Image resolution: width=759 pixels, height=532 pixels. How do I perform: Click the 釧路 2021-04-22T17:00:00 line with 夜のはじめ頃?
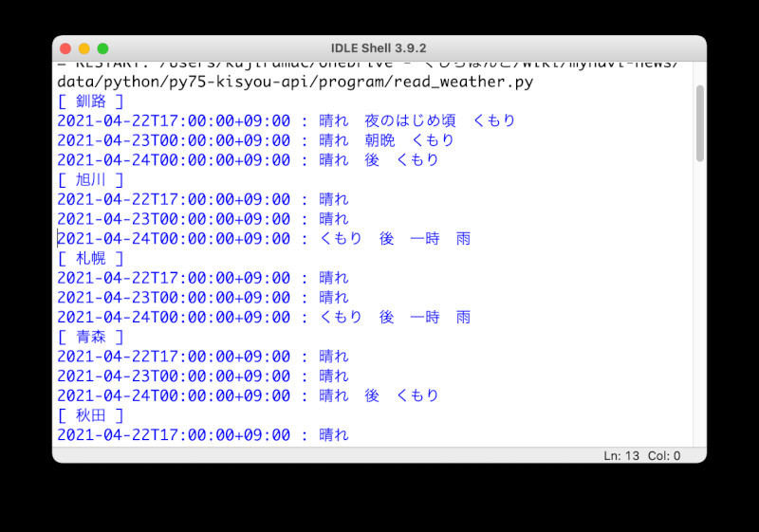[x=287, y=121]
